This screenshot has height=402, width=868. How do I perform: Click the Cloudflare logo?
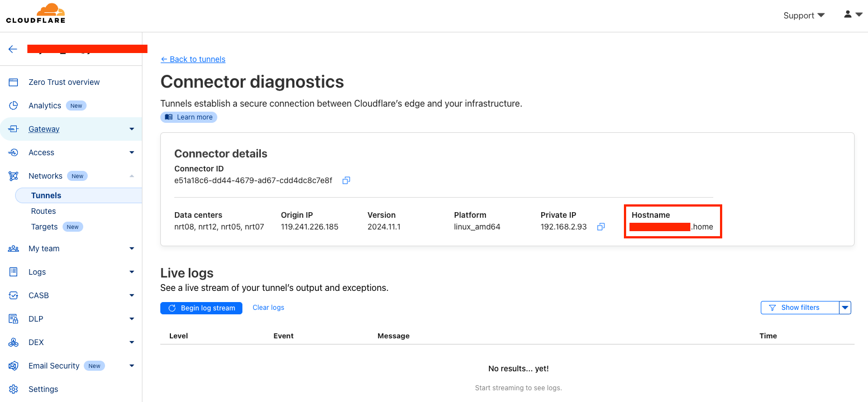coord(35,13)
